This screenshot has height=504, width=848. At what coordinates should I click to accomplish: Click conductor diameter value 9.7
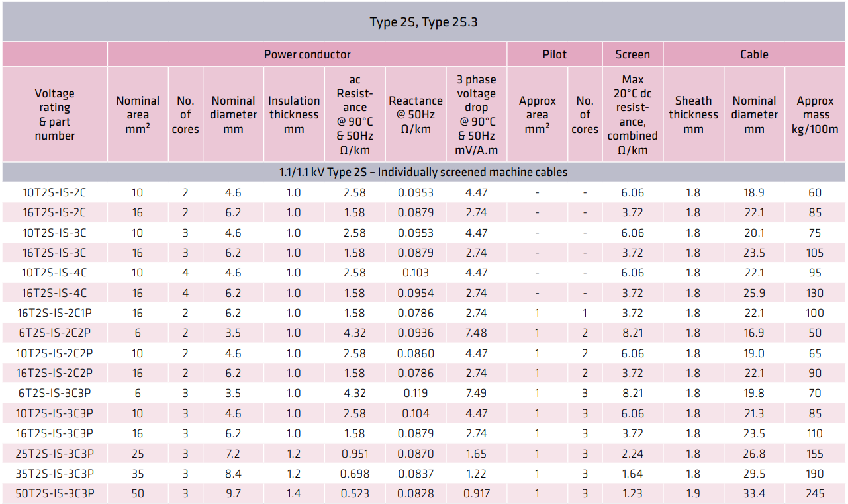pyautogui.click(x=233, y=493)
